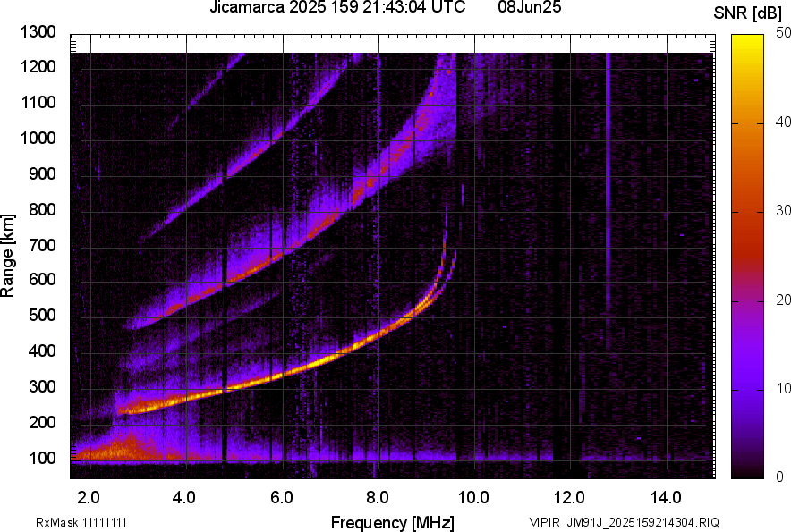Click the Jicamarca timestamp title text
This screenshot has width=791, height=532.
tap(337, 7)
